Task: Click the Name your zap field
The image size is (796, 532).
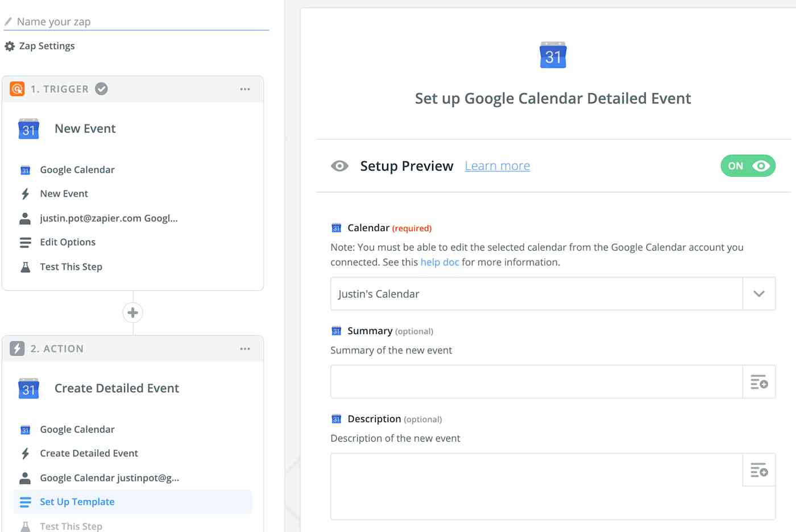Action: [136, 22]
